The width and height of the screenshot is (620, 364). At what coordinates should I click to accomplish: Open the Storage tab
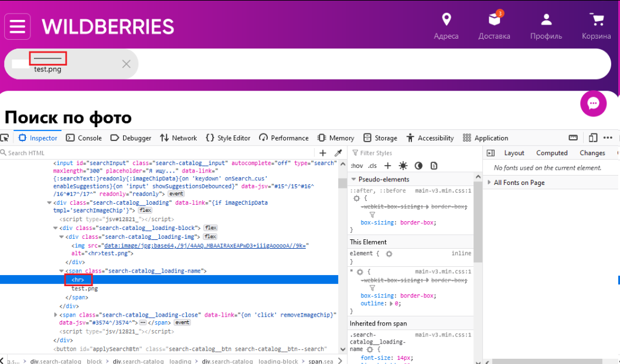[x=380, y=138]
